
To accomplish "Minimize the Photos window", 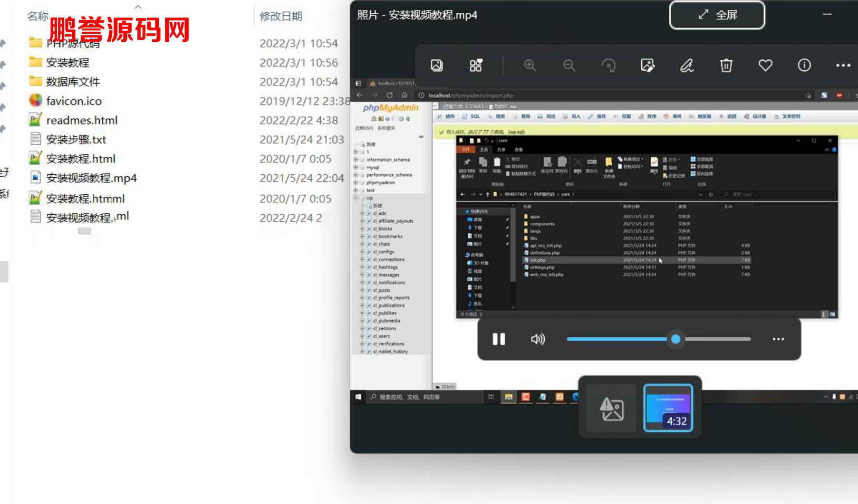I will (827, 15).
